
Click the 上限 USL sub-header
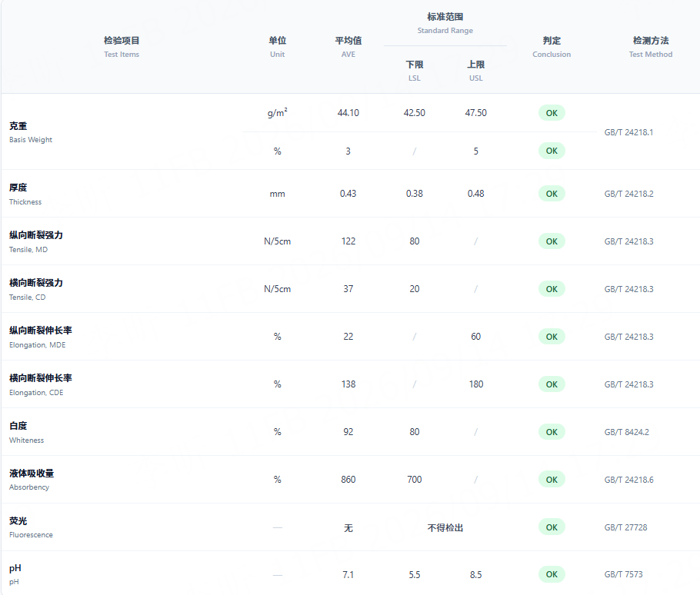click(x=476, y=71)
